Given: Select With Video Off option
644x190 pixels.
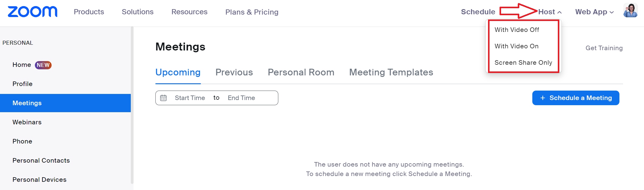Looking at the screenshot, I should [517, 30].
